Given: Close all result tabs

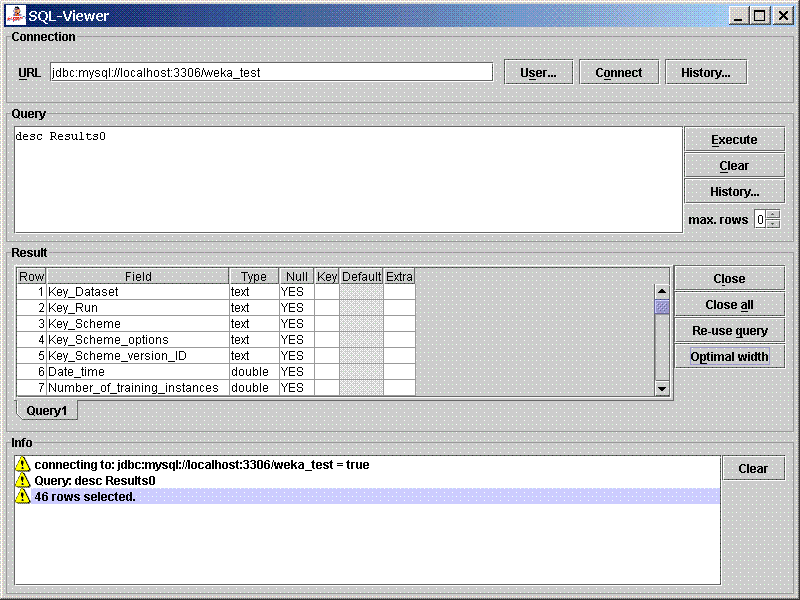Looking at the screenshot, I should [729, 305].
